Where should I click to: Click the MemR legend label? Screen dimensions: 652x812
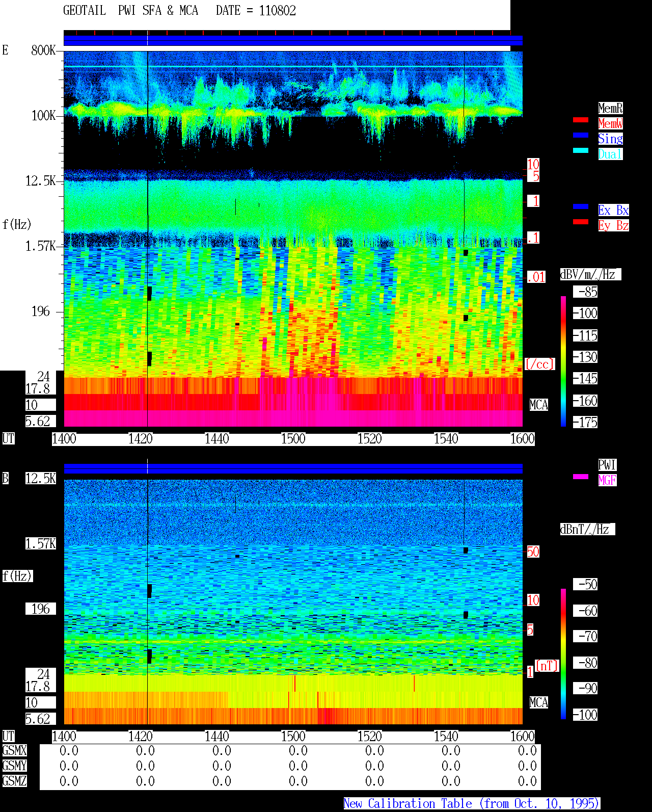tap(610, 108)
